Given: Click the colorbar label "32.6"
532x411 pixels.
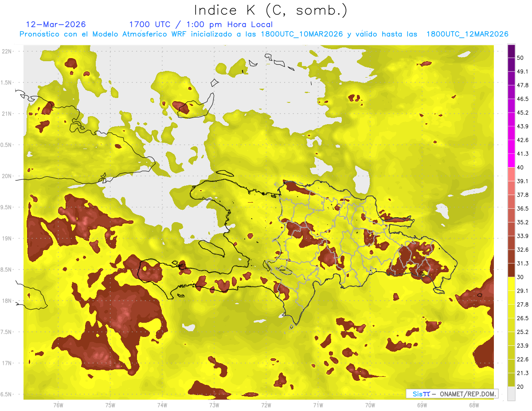Looking at the screenshot, I should (523, 250).
